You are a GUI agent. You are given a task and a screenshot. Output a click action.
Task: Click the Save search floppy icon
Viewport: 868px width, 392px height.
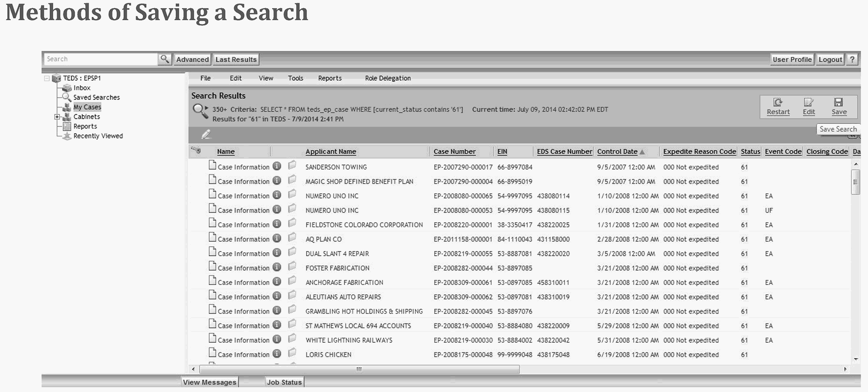point(838,102)
